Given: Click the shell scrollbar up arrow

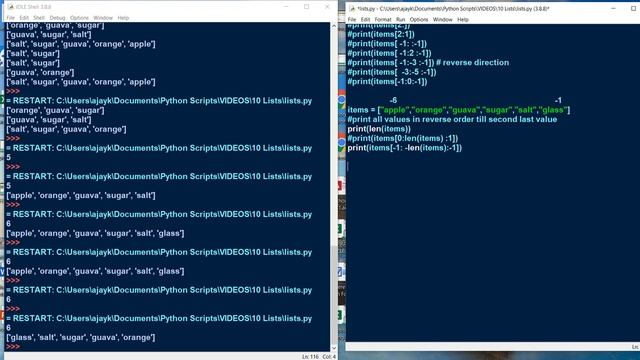Looking at the screenshot, I should pyautogui.click(x=334, y=26).
